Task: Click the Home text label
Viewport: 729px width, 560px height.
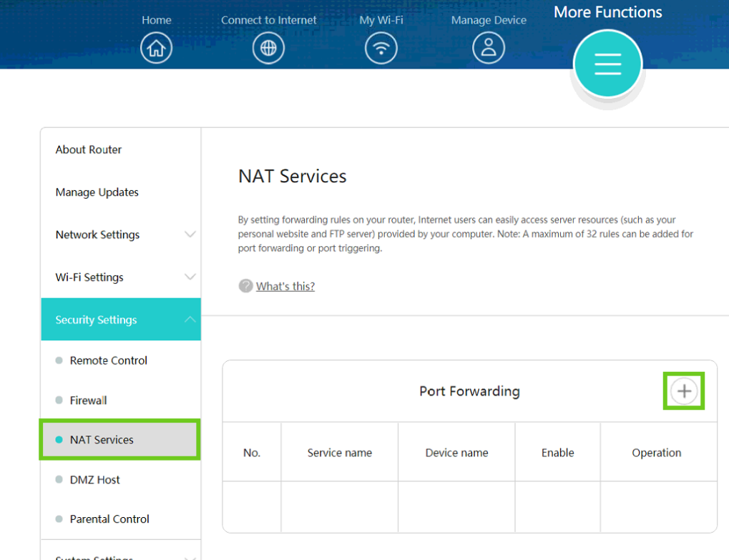Action: (156, 20)
